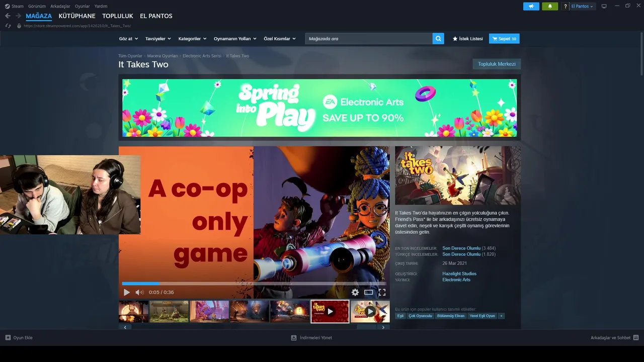Expand the Tavsiyeler dropdown

tap(158, 39)
